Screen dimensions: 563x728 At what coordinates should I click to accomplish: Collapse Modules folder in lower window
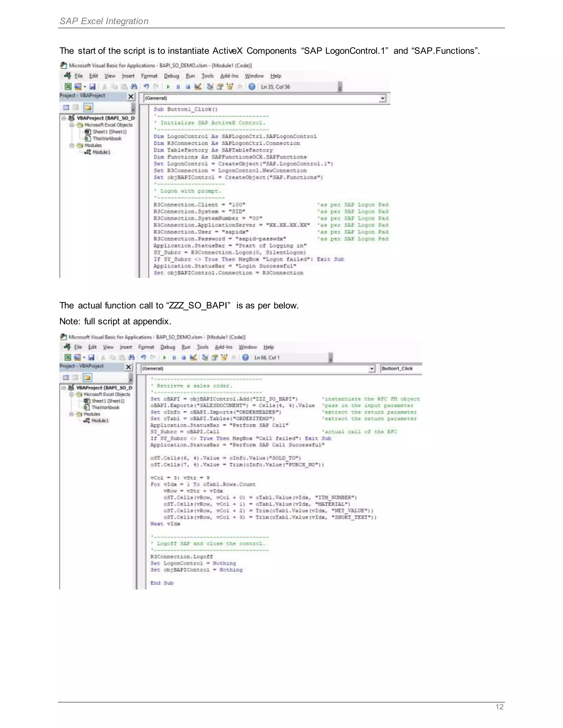(71, 414)
